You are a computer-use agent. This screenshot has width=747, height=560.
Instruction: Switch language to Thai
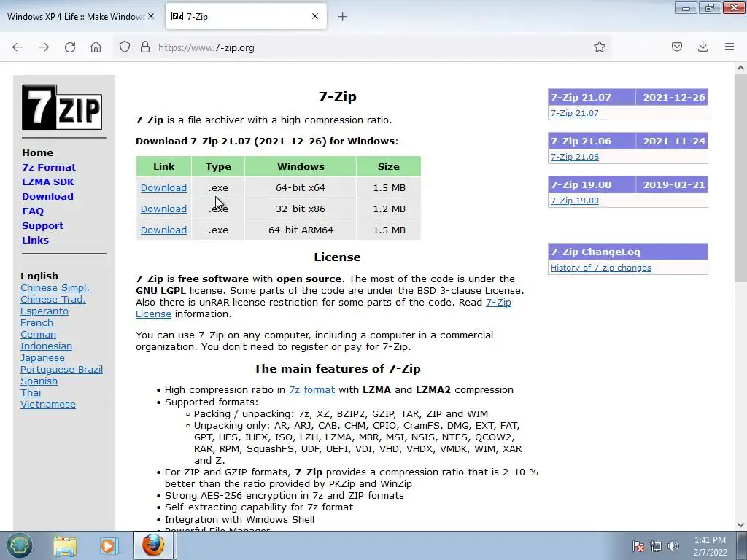coord(31,392)
